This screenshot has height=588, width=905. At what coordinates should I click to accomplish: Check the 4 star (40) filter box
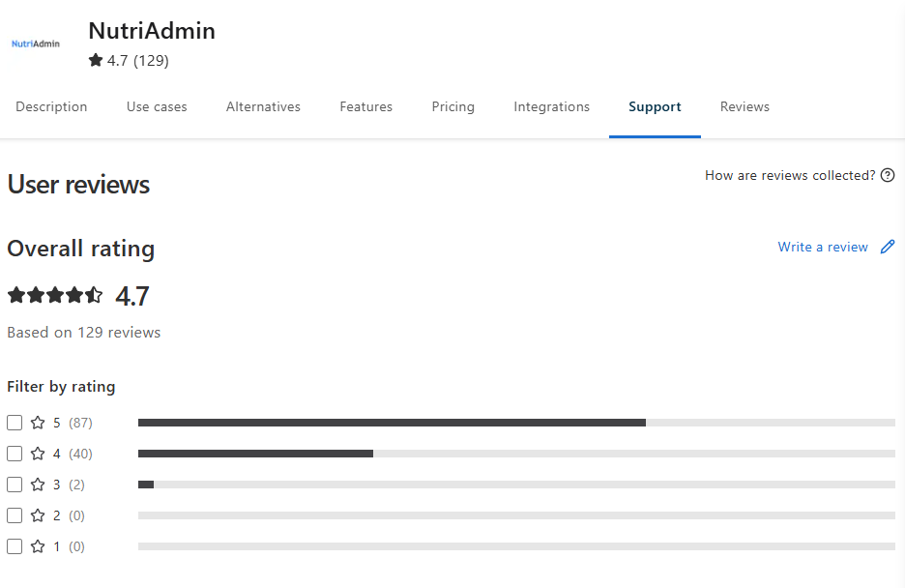point(15,455)
